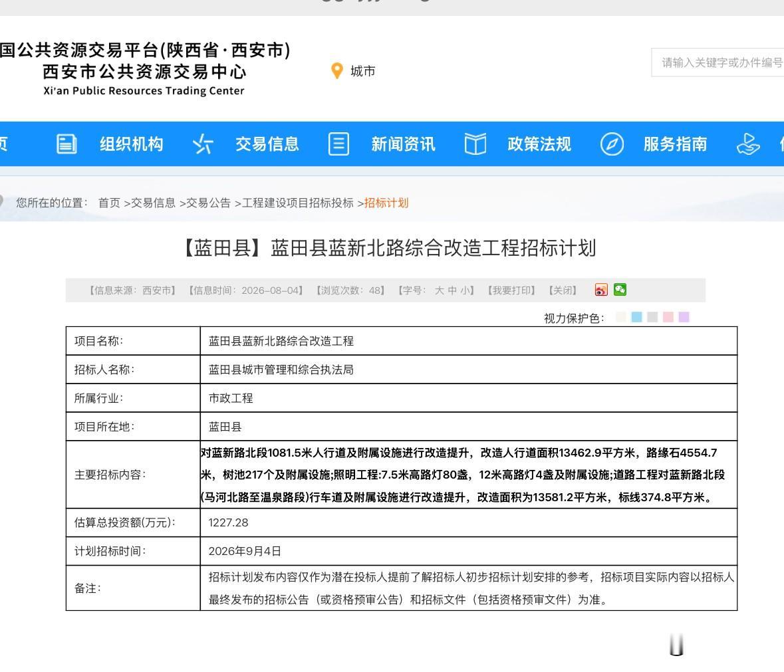
Task: Click the 1227.28 investment value
Action: point(229,522)
